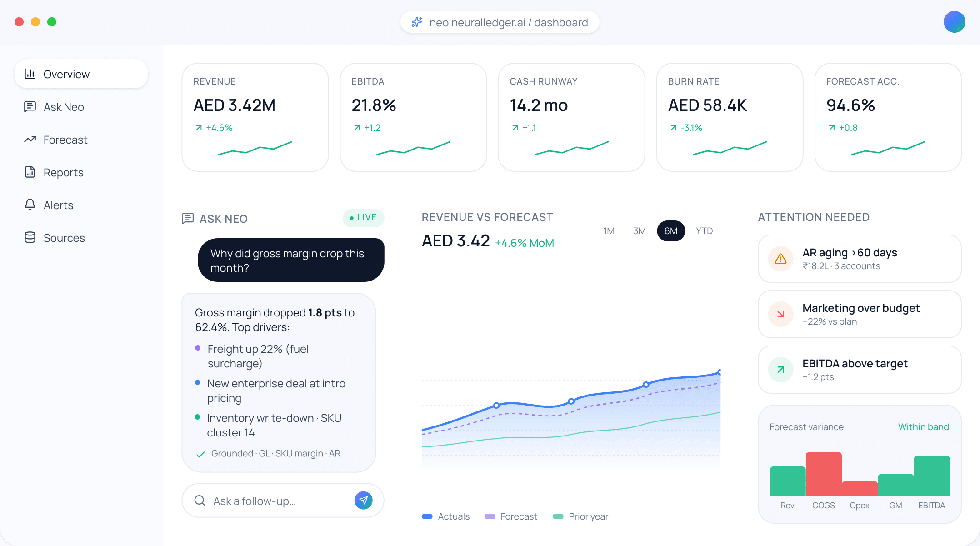980x546 pixels.
Task: Click the Forecast legend swatch
Action: point(490,516)
